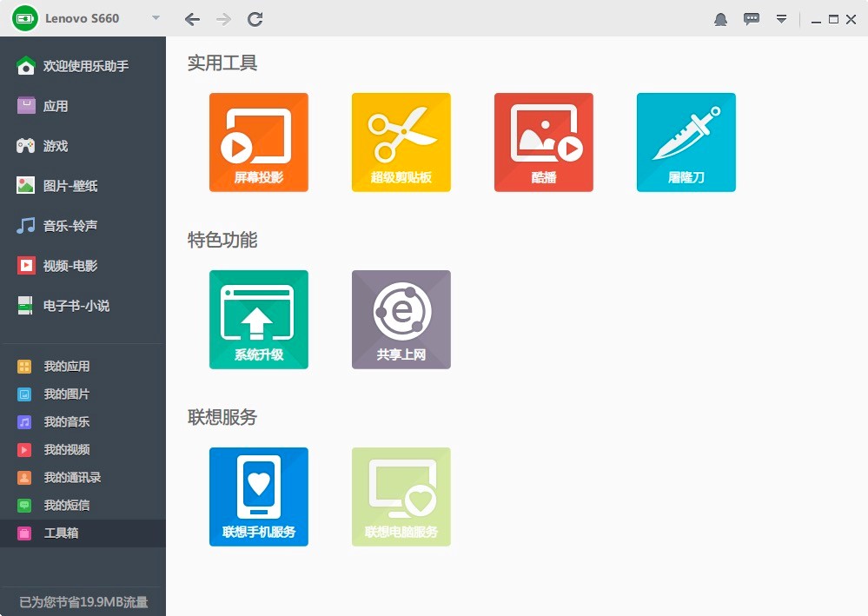Maximize the window

point(833,19)
